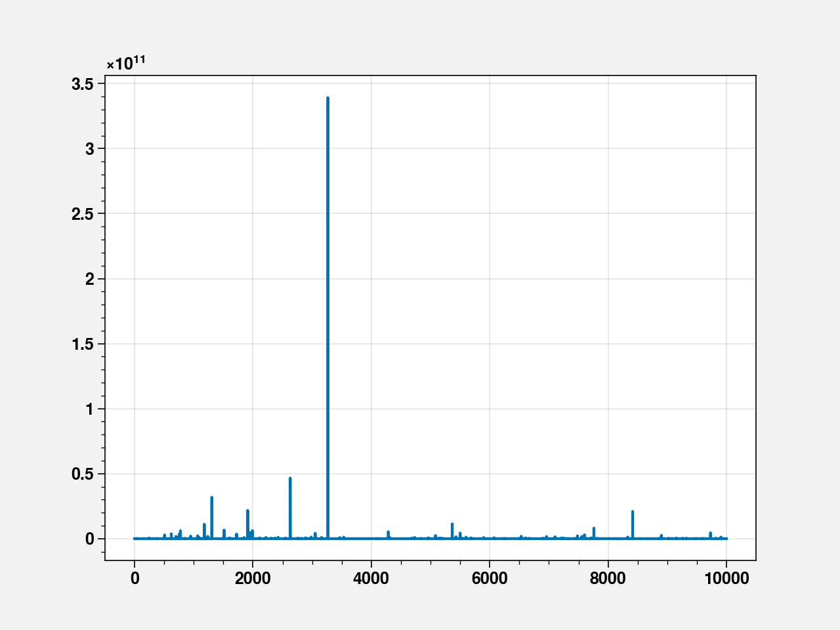This screenshot has height=630, width=840.
Task: Click the spike peak near x=2600
Action: (x=290, y=478)
